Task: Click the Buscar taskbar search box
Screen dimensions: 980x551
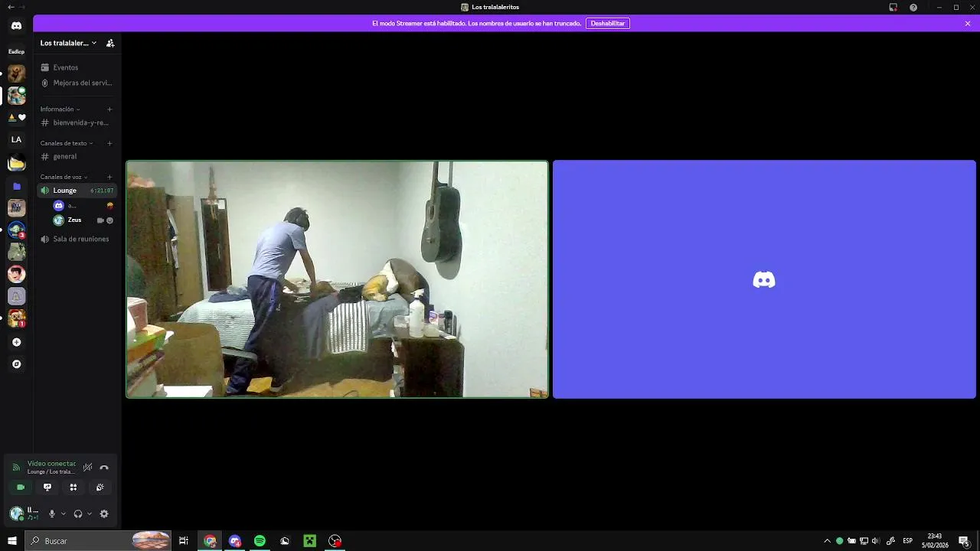Action: pos(98,541)
